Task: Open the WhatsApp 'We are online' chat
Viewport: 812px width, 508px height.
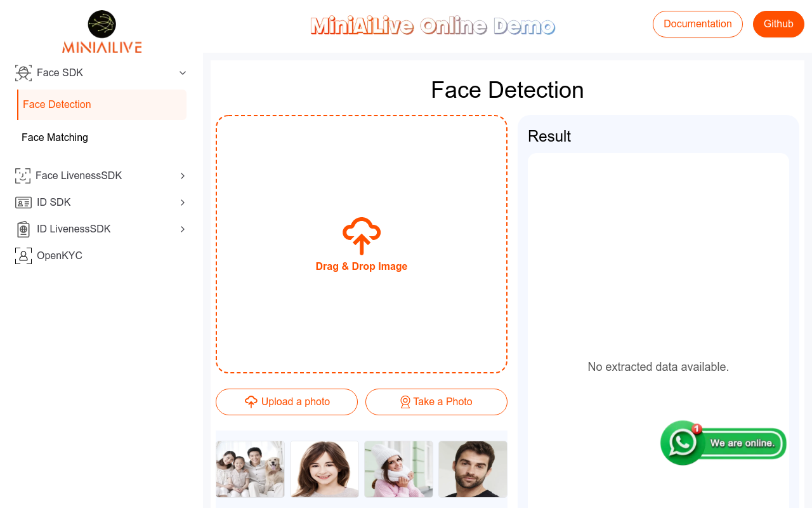Action: pyautogui.click(x=723, y=443)
